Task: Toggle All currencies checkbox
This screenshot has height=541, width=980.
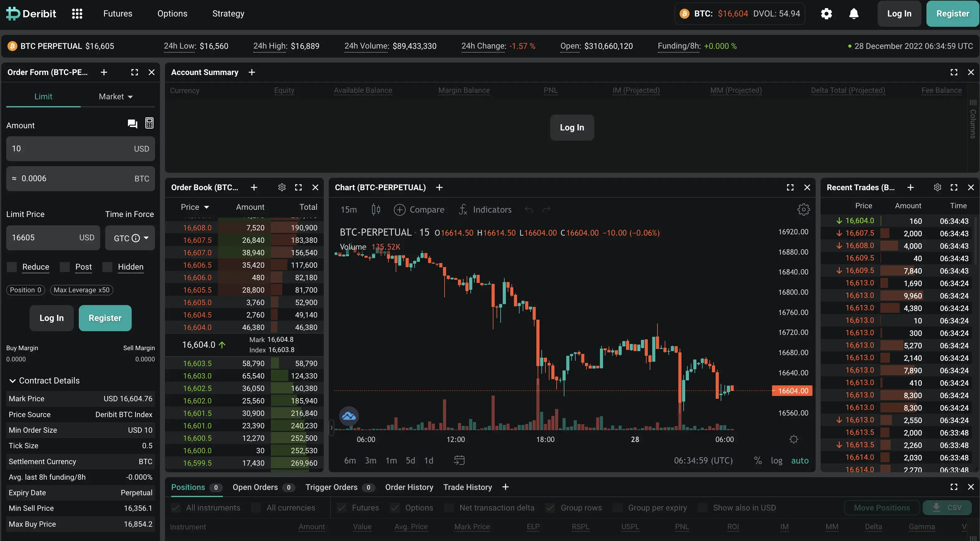Action: (x=256, y=507)
